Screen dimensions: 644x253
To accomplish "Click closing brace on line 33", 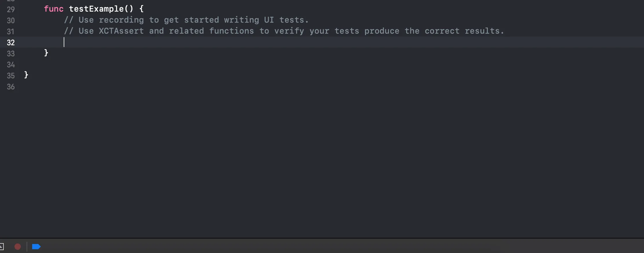I will (x=46, y=53).
